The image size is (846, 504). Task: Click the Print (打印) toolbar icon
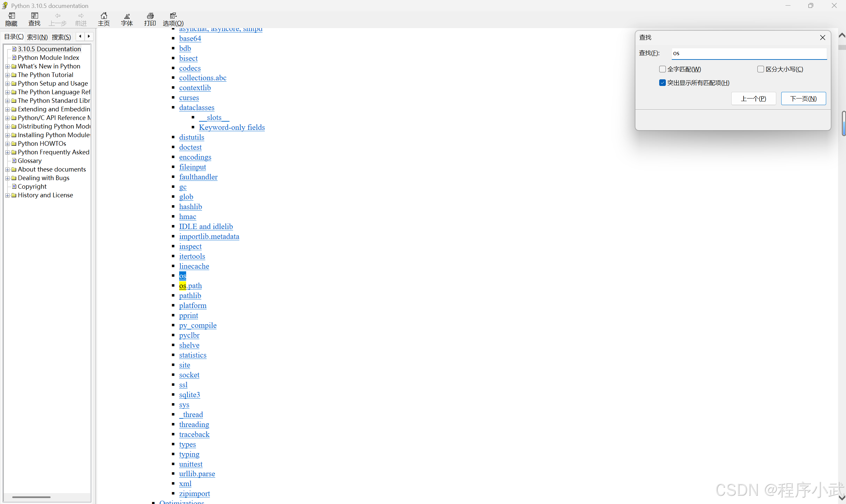click(x=150, y=19)
